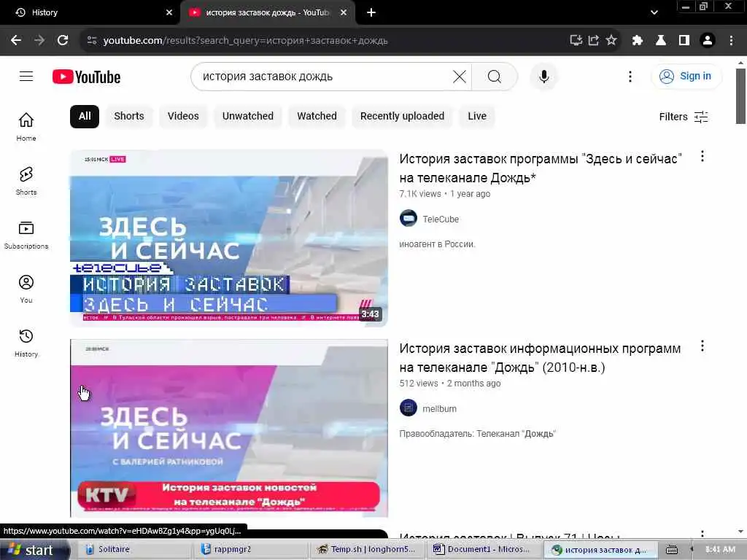Screen dimensions: 747x560
Task: Open Subscriptions in the sidebar
Action: [26, 235]
